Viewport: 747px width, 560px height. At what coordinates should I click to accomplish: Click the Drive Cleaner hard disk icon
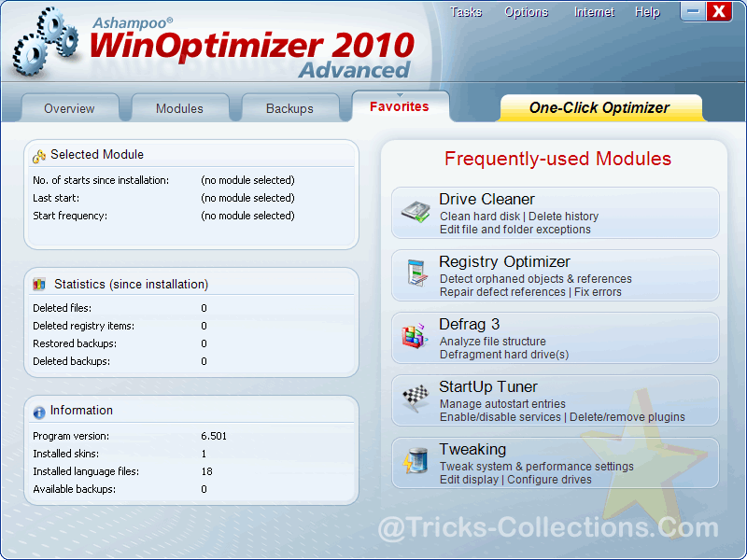coord(416,211)
